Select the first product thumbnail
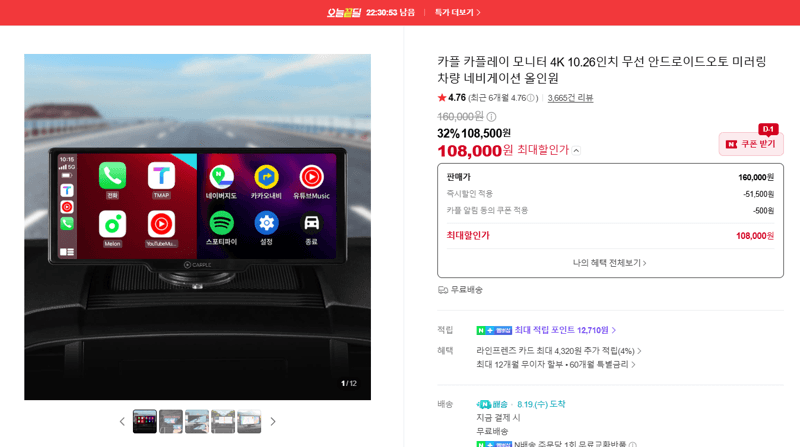 (x=145, y=421)
